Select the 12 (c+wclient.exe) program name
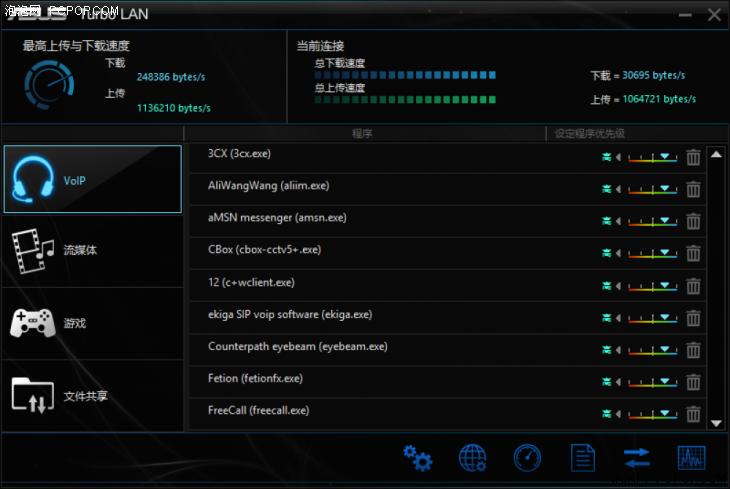This screenshot has height=489, width=730. [251, 283]
